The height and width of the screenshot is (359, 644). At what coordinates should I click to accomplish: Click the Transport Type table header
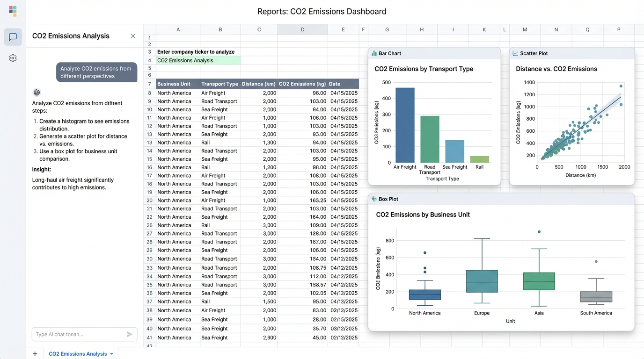220,84
